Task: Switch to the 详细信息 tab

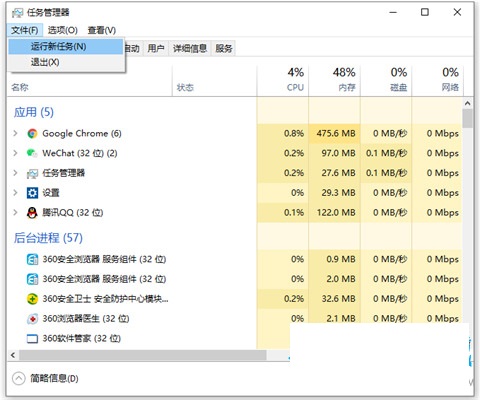Action: point(190,49)
